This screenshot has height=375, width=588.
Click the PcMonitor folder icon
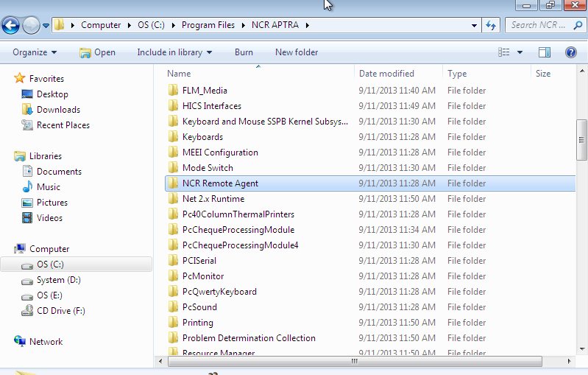173,276
